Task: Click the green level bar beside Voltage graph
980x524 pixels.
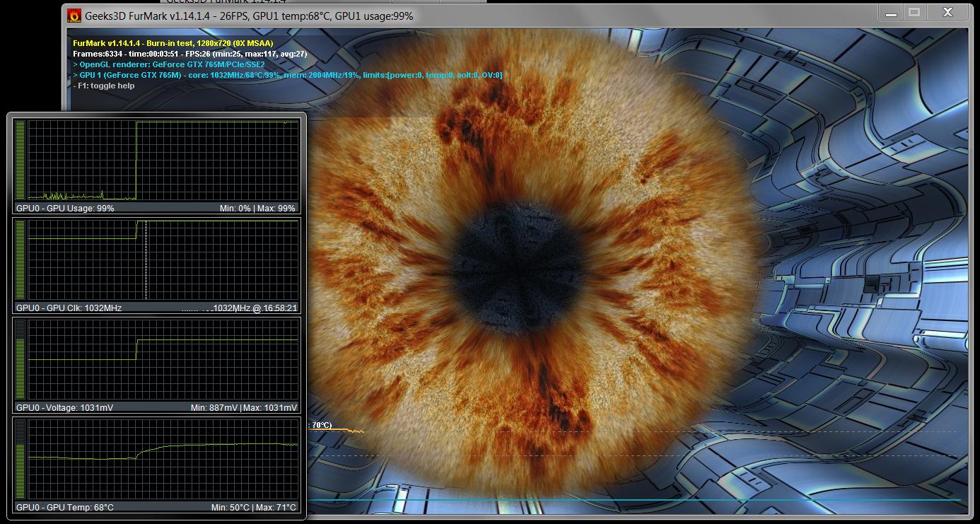Action: click(21, 359)
